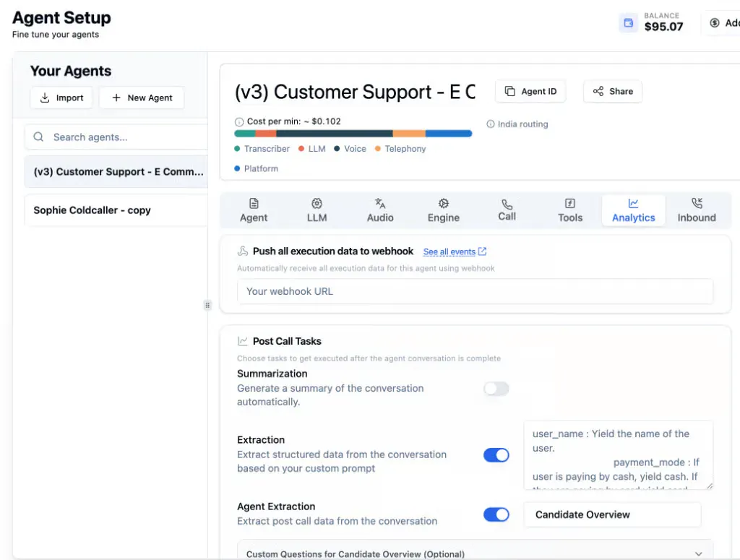Click the webhook icon beside Push all execution data
Viewport: 740px width, 560px height.
(243, 251)
